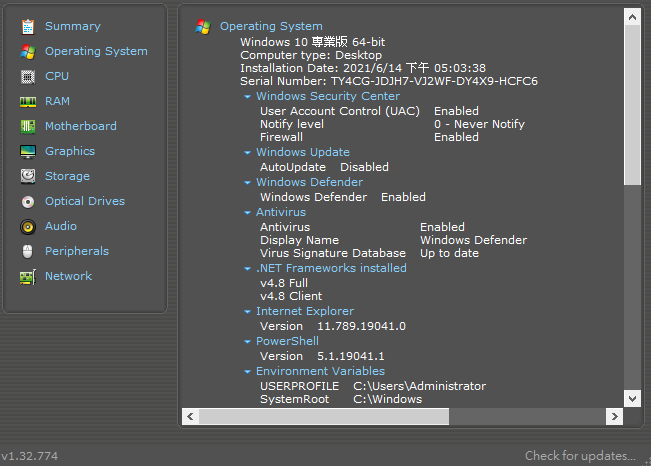651x466 pixels.
Task: Open the Peripherals section
Action: [77, 251]
